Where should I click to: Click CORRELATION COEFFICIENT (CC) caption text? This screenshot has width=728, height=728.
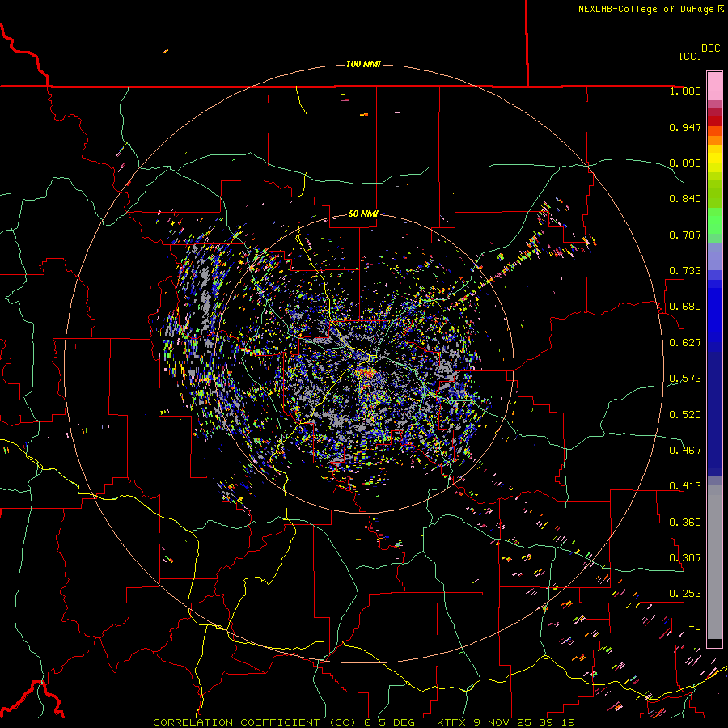pos(254,722)
